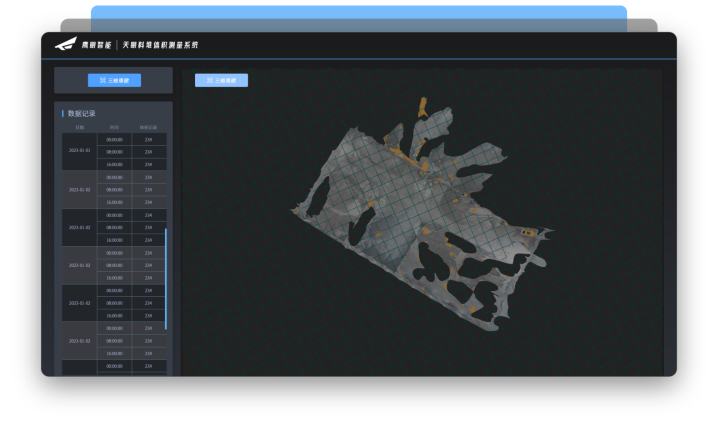Viewport: 718px width, 427px height.
Task: Sort by the 时间 time column header
Action: (x=114, y=127)
